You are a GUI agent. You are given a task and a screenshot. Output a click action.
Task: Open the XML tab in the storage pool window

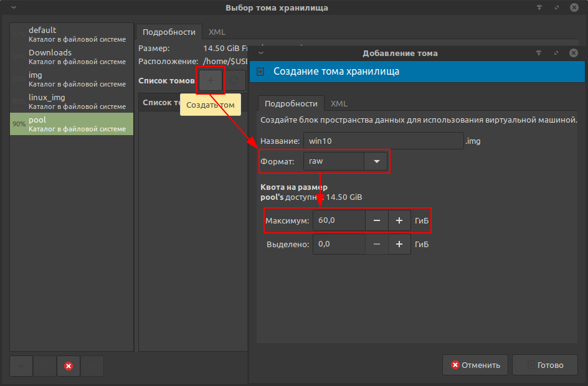click(217, 32)
